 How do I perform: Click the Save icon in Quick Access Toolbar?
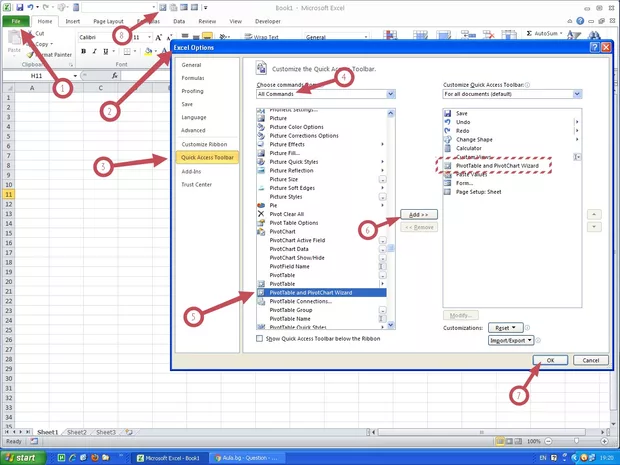(19, 7)
